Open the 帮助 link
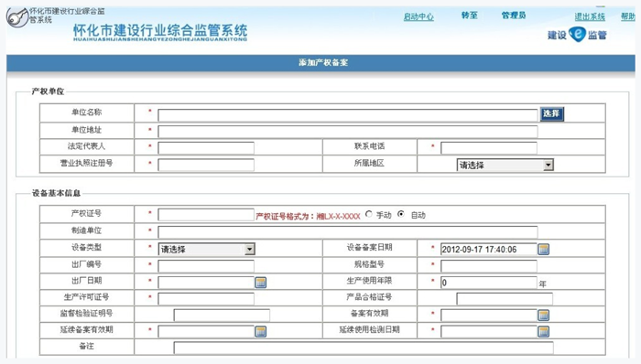Image resolution: width=641 pixels, height=364 pixels. (x=628, y=16)
